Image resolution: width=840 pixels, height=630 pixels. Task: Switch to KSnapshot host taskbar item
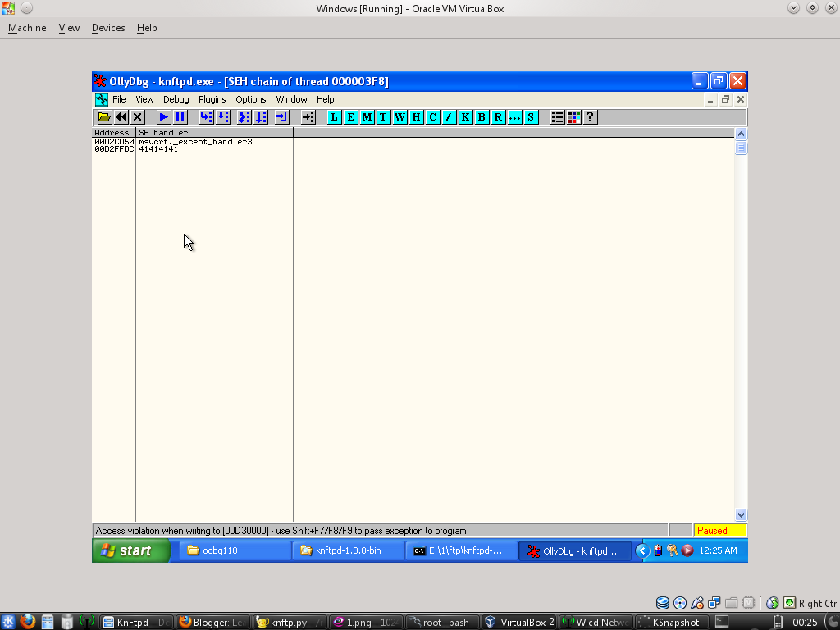pyautogui.click(x=672, y=622)
